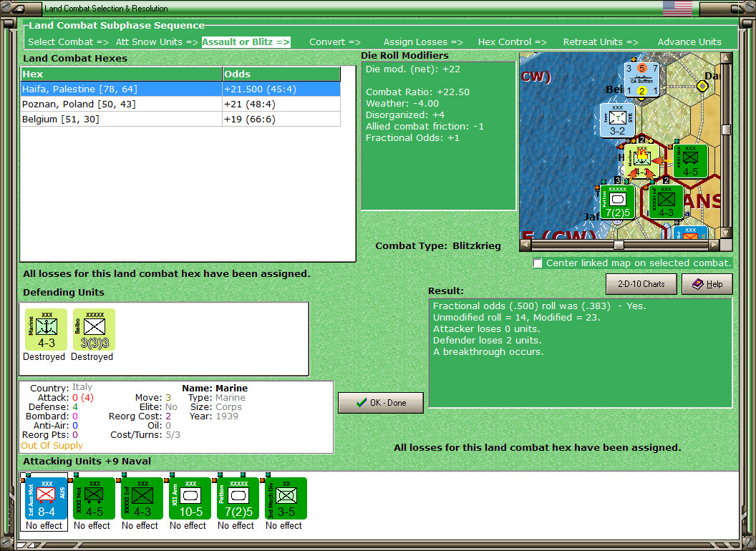Click the 4-5 green unit on the map
Viewport: 756px width, 551px height.
tap(690, 161)
